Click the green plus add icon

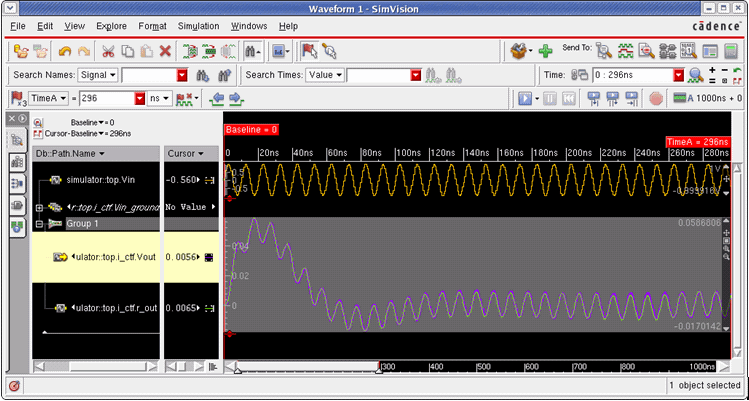(x=545, y=50)
